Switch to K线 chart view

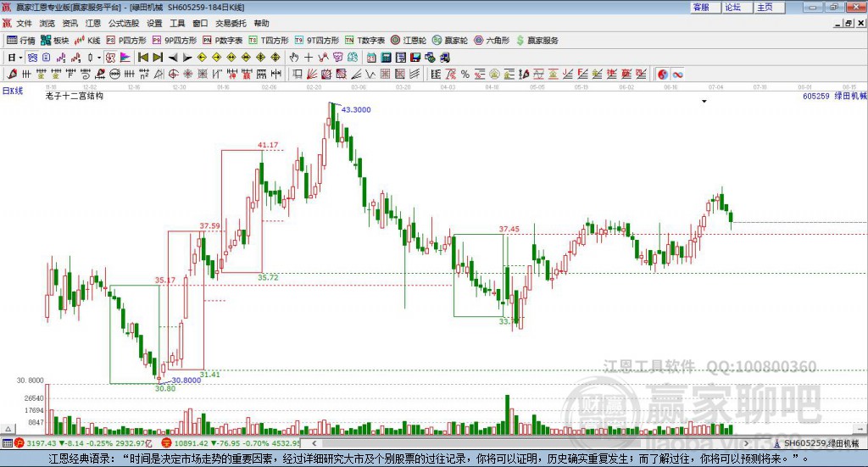click(87, 41)
